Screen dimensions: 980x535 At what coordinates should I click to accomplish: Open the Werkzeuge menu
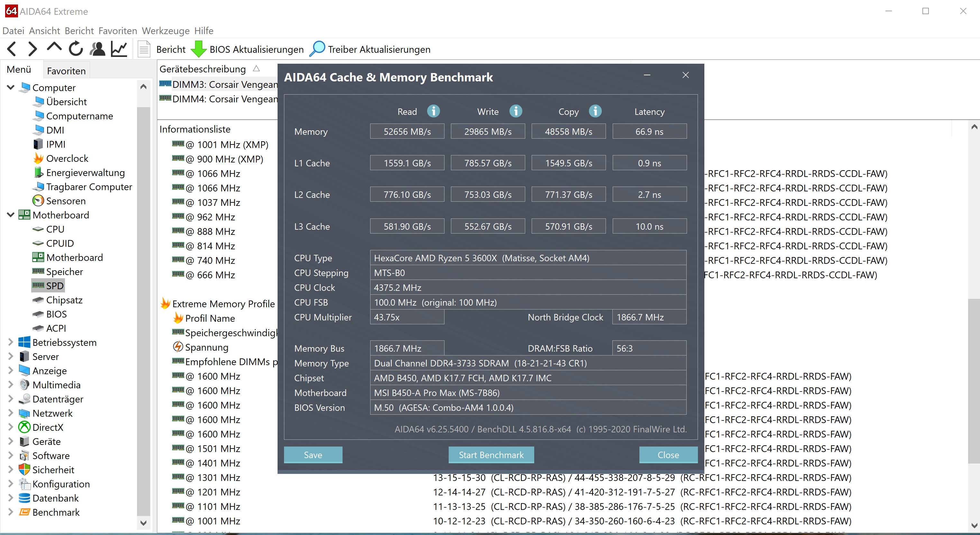coord(166,31)
